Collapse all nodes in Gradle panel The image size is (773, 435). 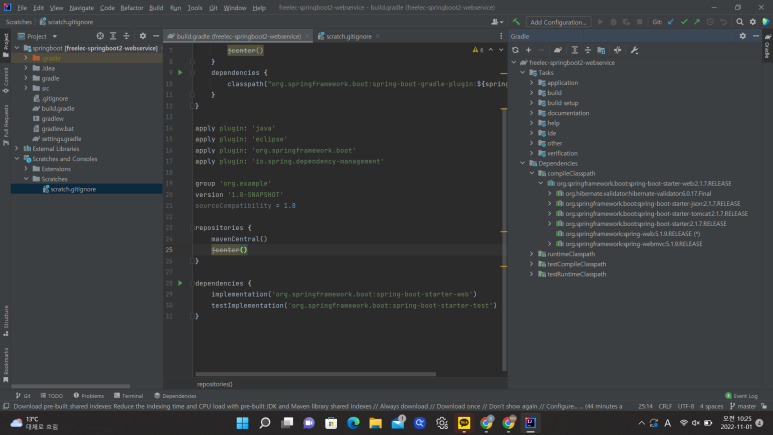click(588, 50)
